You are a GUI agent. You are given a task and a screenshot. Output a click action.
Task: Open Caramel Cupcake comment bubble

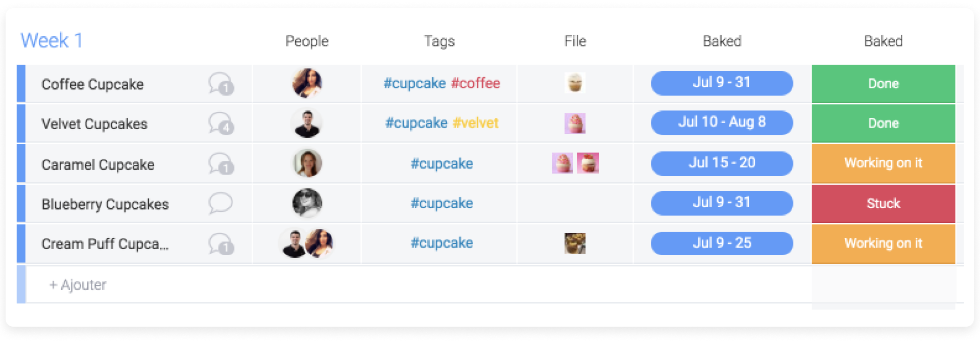pyautogui.click(x=220, y=164)
